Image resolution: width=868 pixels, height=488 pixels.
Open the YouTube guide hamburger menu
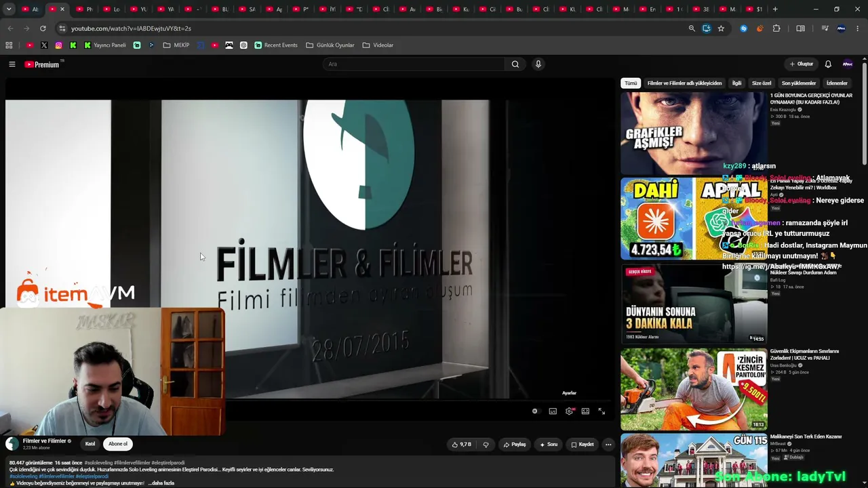tap(12, 64)
